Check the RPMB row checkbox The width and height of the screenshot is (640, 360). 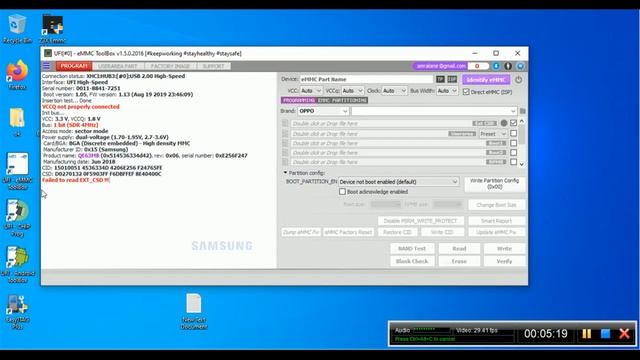(513, 162)
